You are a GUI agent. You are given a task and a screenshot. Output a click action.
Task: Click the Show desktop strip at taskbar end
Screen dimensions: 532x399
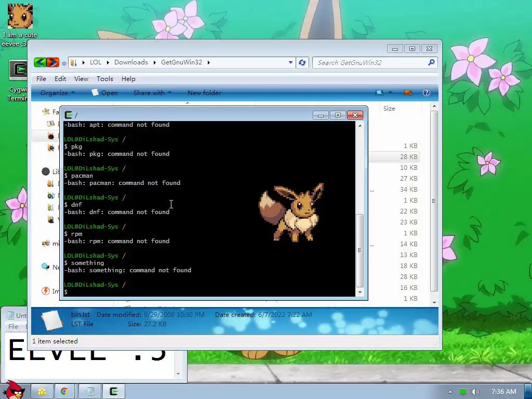[528, 392]
